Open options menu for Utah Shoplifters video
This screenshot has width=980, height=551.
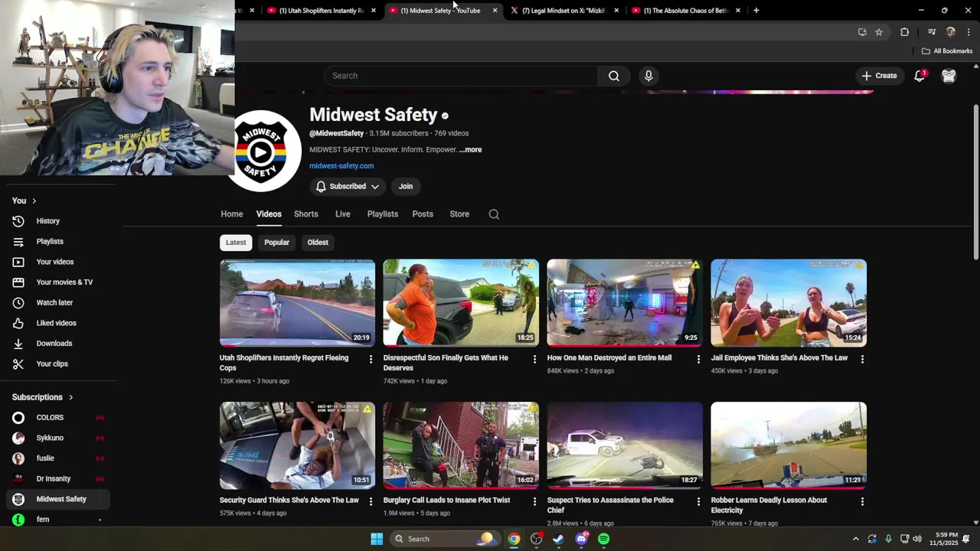click(371, 359)
